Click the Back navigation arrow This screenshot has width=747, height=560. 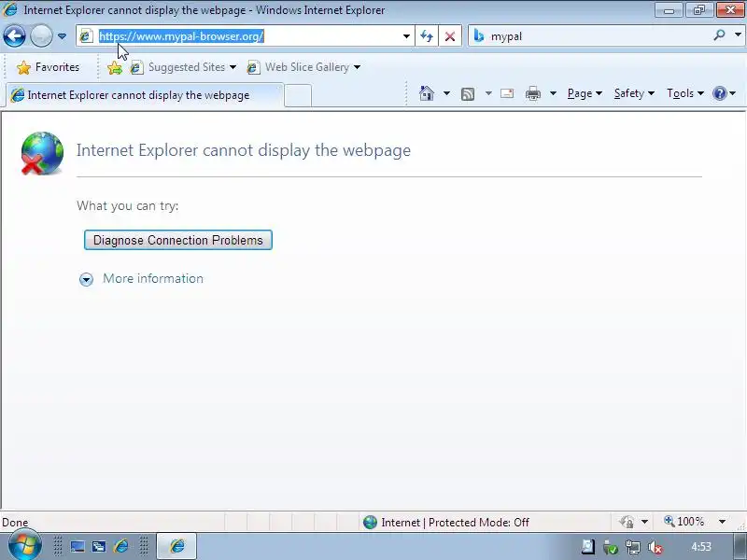click(14, 36)
